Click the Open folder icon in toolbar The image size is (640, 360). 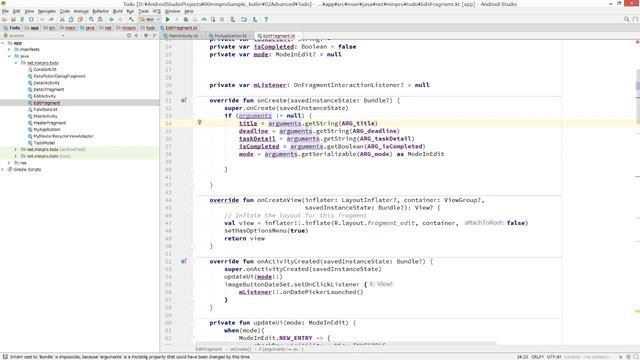tap(4, 19)
